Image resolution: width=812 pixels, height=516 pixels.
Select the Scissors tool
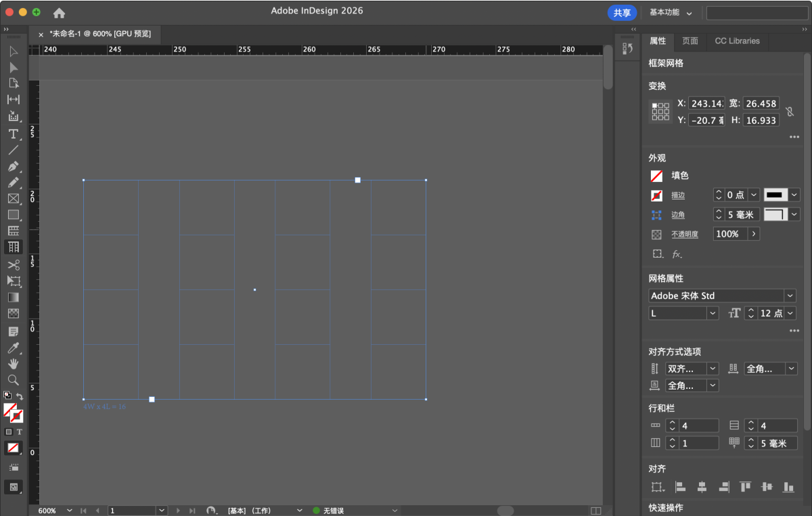[x=13, y=264]
